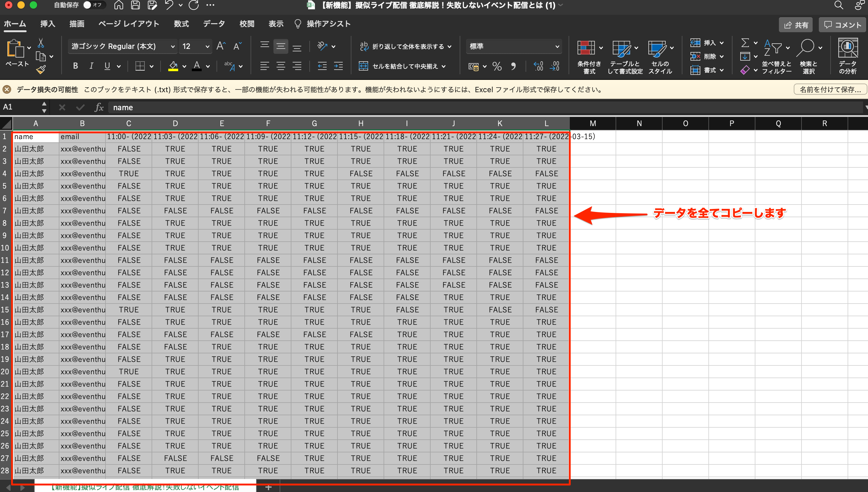
Task: Toggle middle vertical alignment
Action: 281,46
